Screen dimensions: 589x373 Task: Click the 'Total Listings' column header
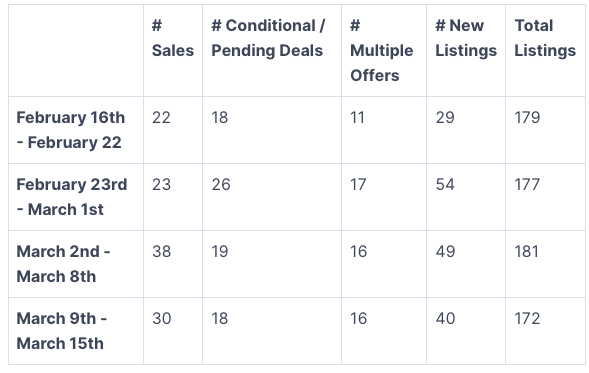tap(545, 38)
